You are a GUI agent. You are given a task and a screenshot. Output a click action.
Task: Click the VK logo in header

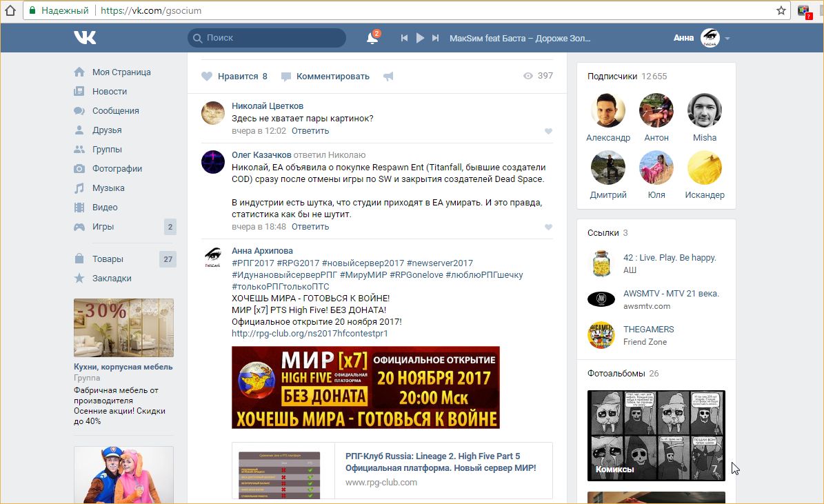pyautogui.click(x=86, y=38)
